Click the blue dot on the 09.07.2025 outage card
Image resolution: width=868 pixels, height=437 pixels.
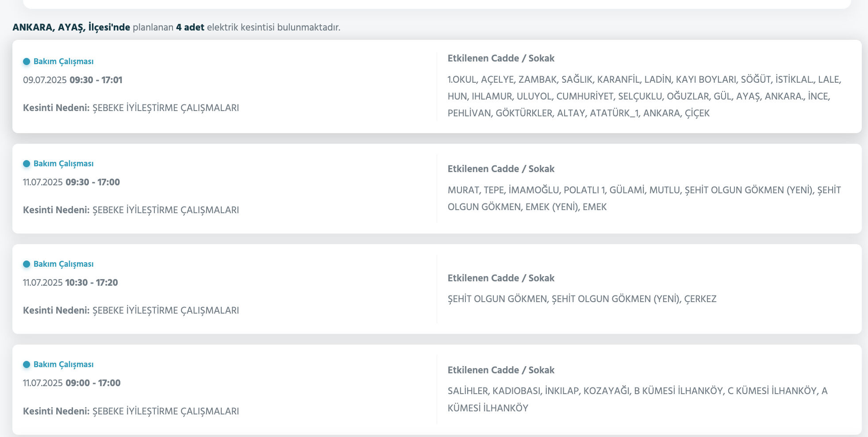click(27, 61)
